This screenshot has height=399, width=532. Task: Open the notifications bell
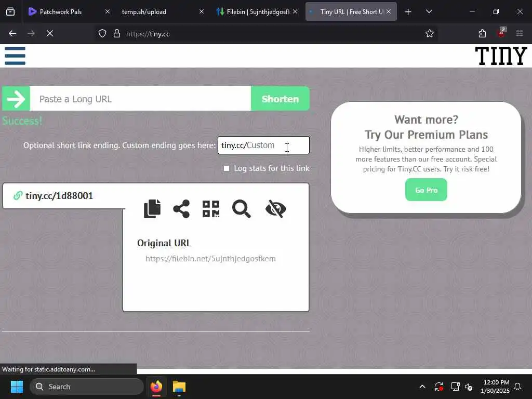click(518, 387)
